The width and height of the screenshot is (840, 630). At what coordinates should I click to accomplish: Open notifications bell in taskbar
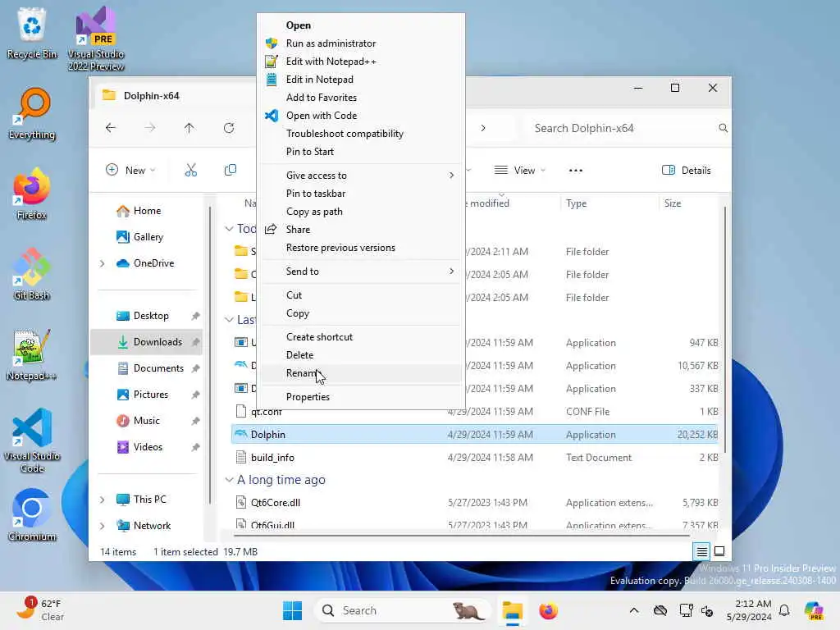[784, 610]
